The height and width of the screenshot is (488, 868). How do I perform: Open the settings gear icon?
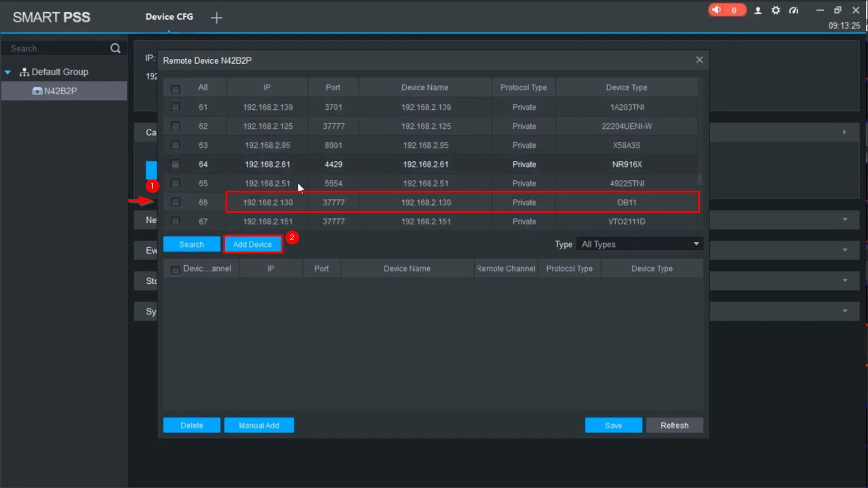tap(776, 10)
